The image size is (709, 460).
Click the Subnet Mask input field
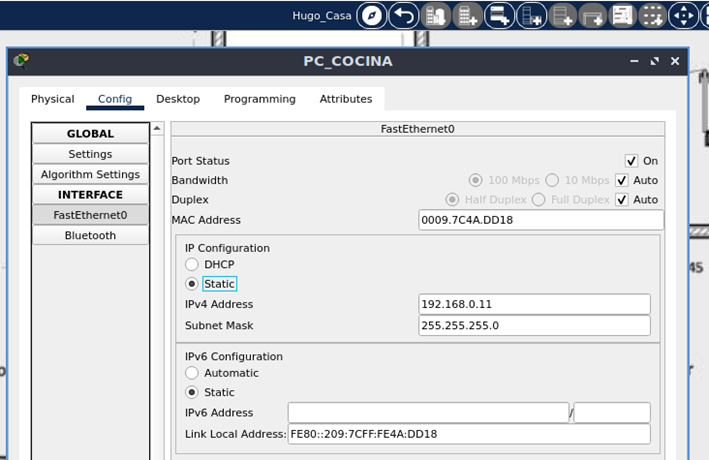point(534,326)
